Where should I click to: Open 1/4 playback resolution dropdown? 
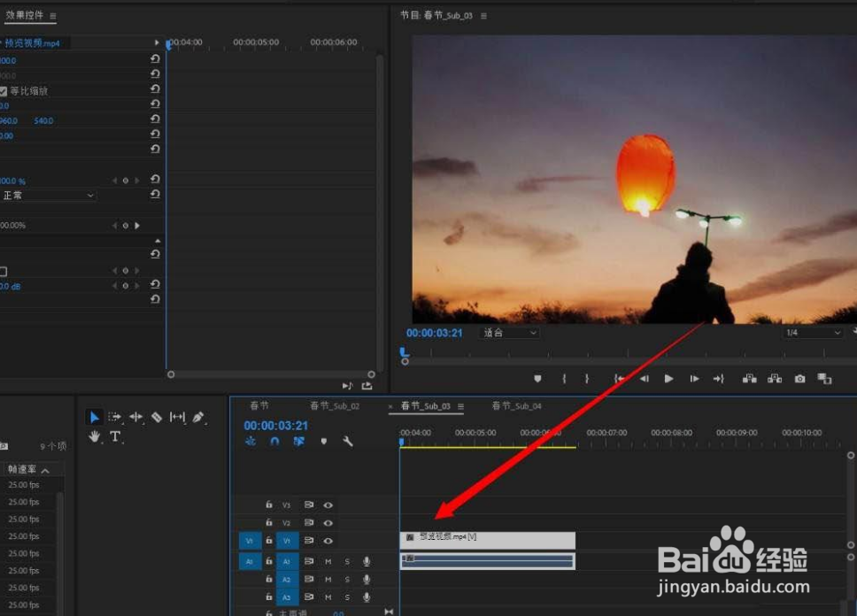tap(812, 332)
